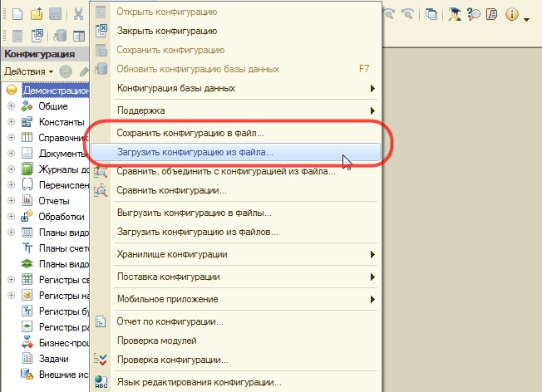Click the Бизнес-процессы icon in tree
The height and width of the screenshot is (392, 542).
point(27,342)
